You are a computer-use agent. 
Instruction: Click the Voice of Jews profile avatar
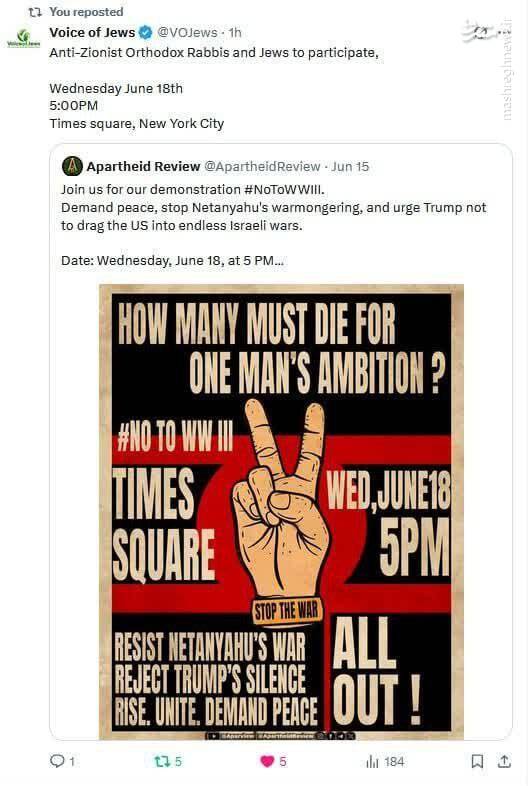point(23,38)
